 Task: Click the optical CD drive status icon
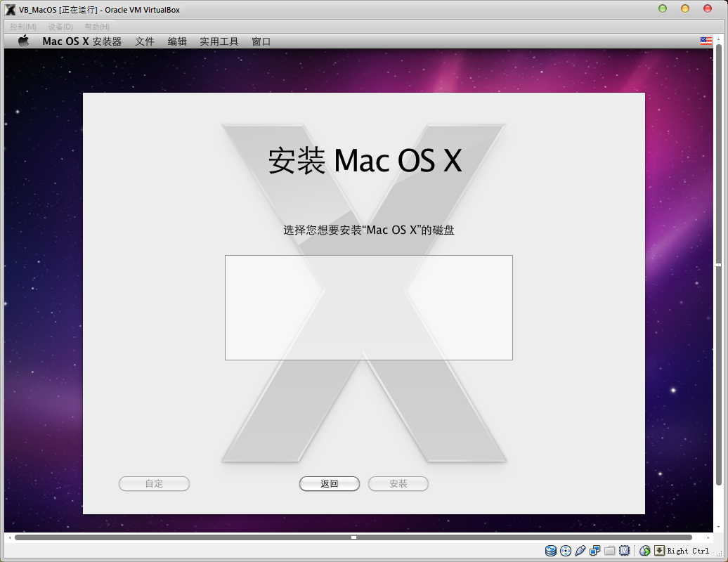[566, 550]
